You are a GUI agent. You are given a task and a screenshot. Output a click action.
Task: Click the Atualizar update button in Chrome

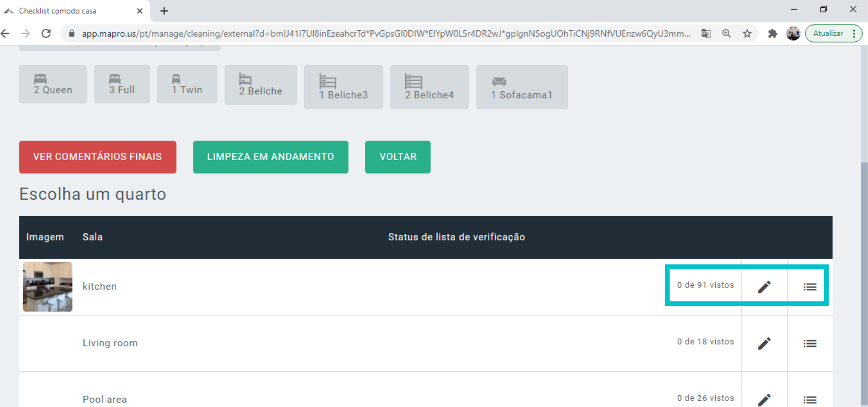[x=828, y=33]
